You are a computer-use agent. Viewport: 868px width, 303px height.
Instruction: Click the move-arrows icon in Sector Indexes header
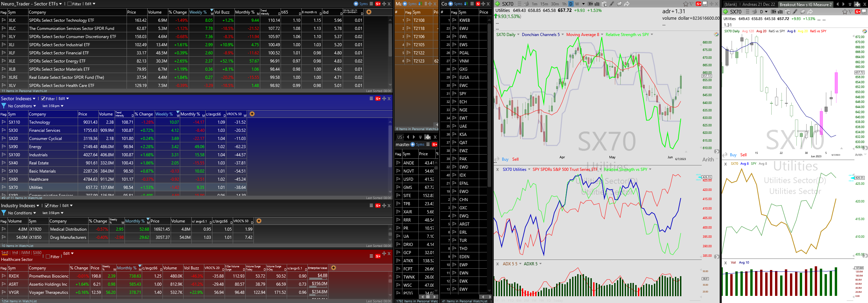pos(384,99)
